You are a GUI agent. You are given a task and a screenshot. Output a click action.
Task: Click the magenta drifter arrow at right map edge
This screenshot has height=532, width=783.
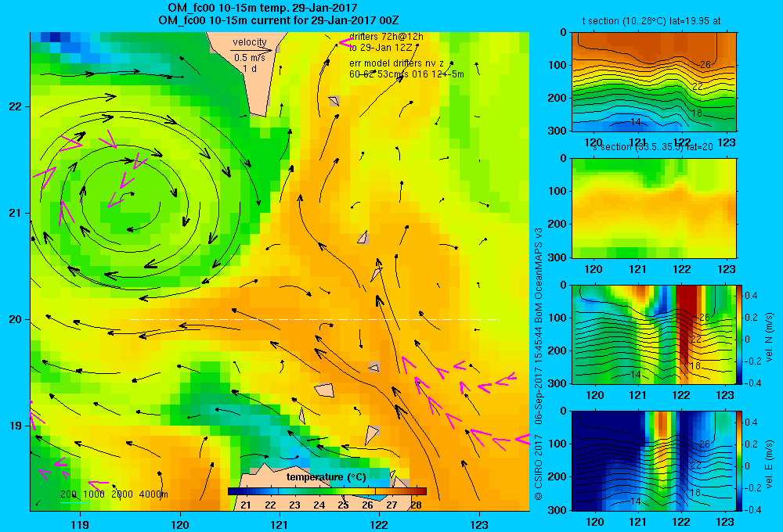522,439
